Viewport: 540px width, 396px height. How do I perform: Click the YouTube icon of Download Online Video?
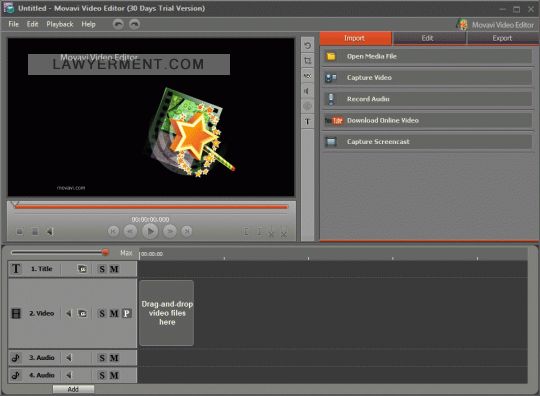pyautogui.click(x=334, y=121)
